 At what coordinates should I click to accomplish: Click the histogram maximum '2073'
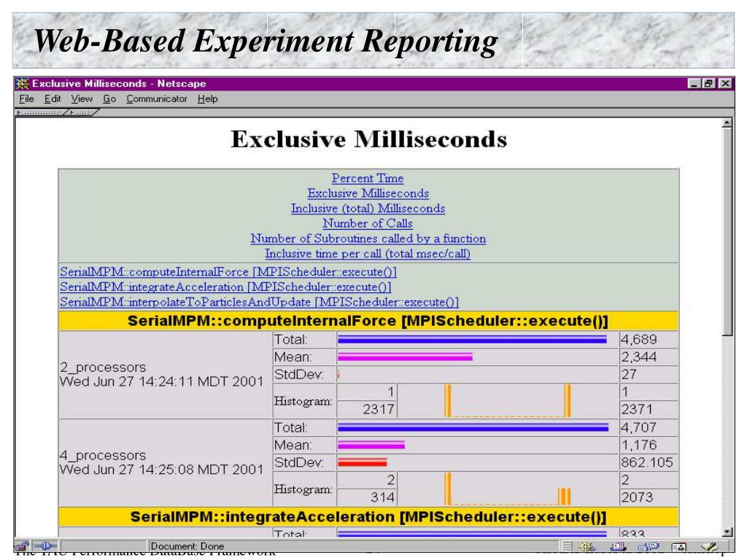coord(637,497)
